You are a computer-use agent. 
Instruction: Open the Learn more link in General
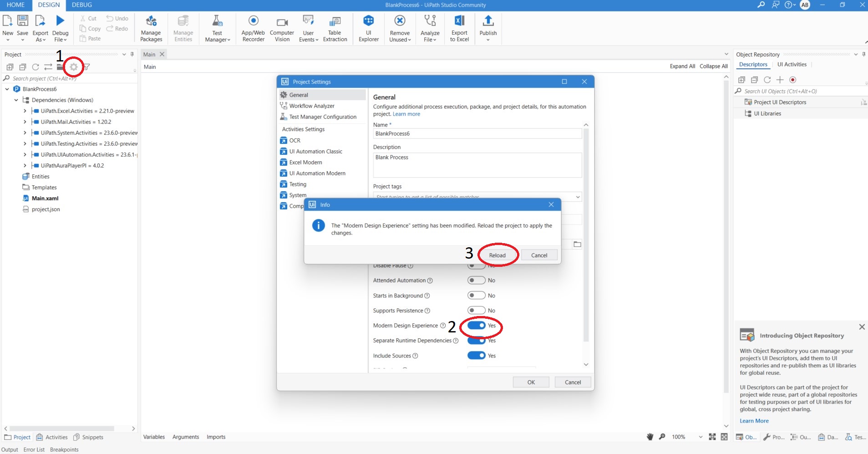[x=406, y=114]
